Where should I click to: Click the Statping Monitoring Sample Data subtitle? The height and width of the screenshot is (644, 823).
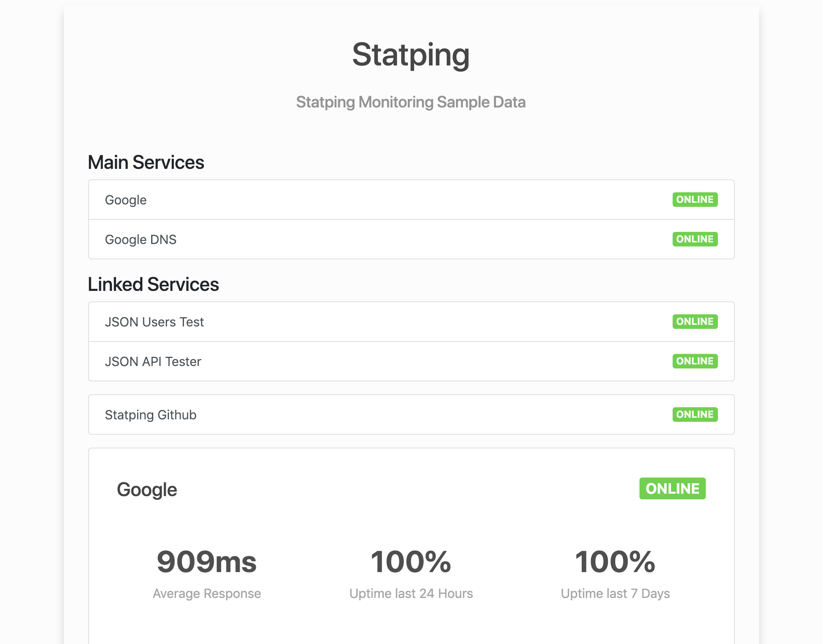point(411,102)
